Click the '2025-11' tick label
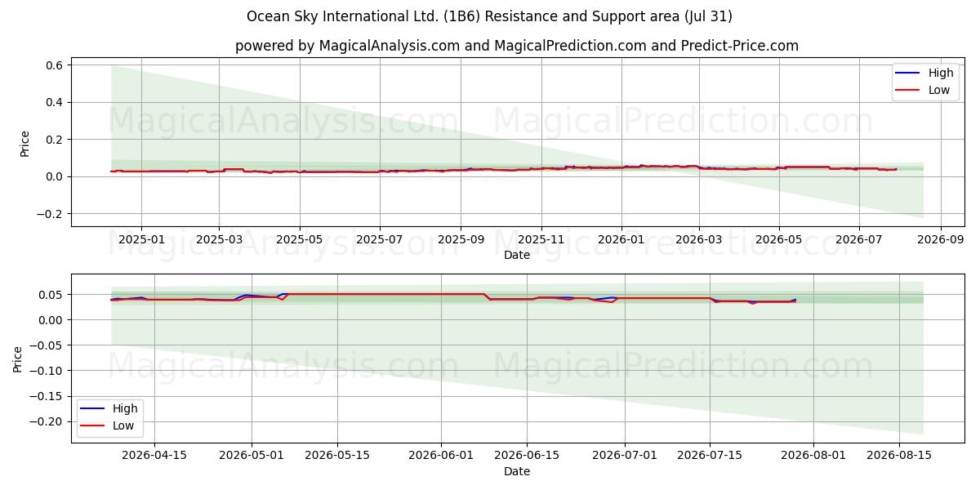Image resolution: width=980 pixels, height=490 pixels. [x=541, y=239]
